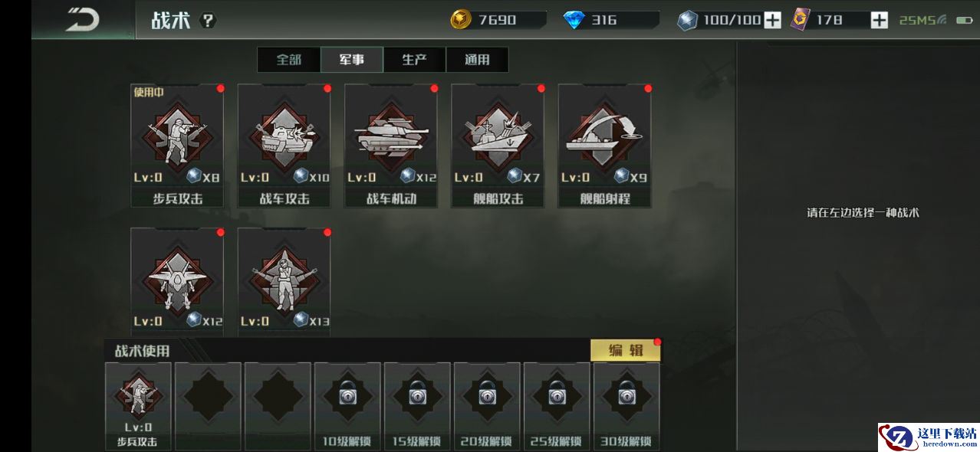980x452 pixels.
Task: Select the 舰船射程 tactic card
Action: [x=604, y=146]
